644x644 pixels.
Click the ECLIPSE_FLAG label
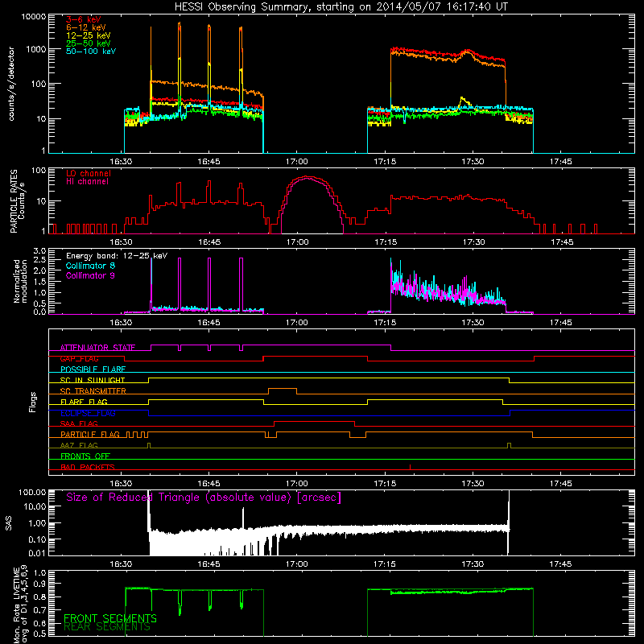pos(88,413)
